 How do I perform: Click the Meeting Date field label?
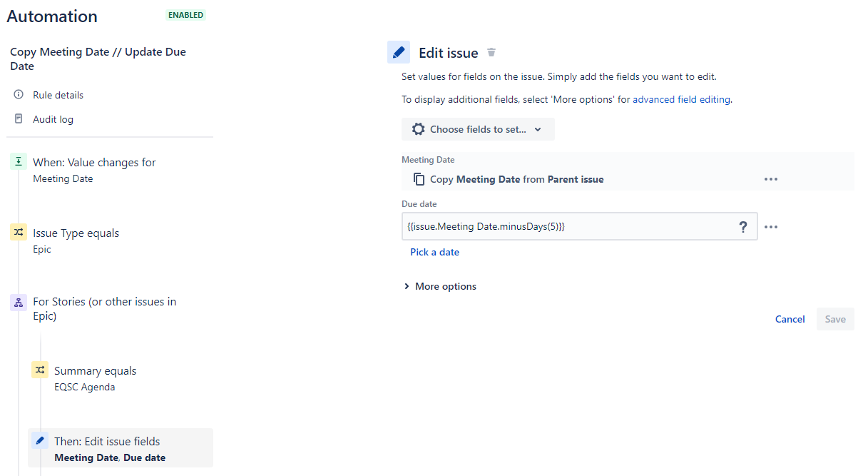[428, 160]
